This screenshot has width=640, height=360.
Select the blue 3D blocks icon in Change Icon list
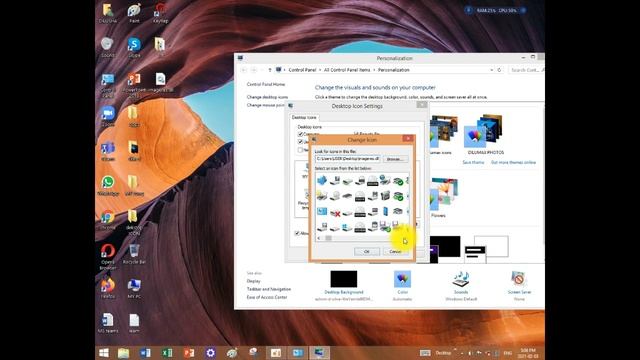point(322,180)
